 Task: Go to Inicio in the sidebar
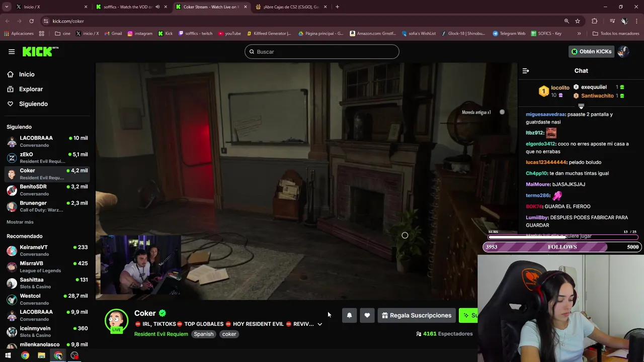pos(27,74)
